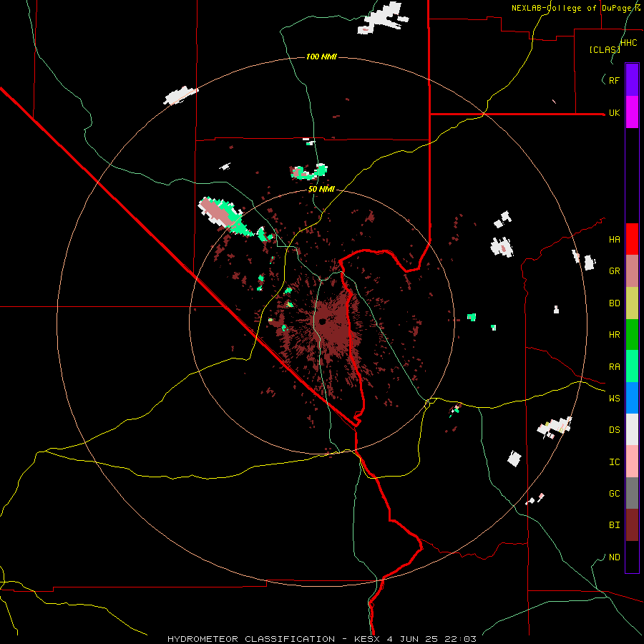Click the KESX station identifier
This screenshot has width=644, height=644.
click(368, 639)
